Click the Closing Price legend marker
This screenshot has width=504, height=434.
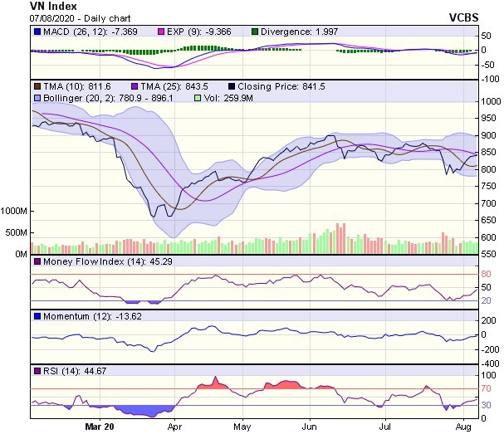pyautogui.click(x=232, y=86)
